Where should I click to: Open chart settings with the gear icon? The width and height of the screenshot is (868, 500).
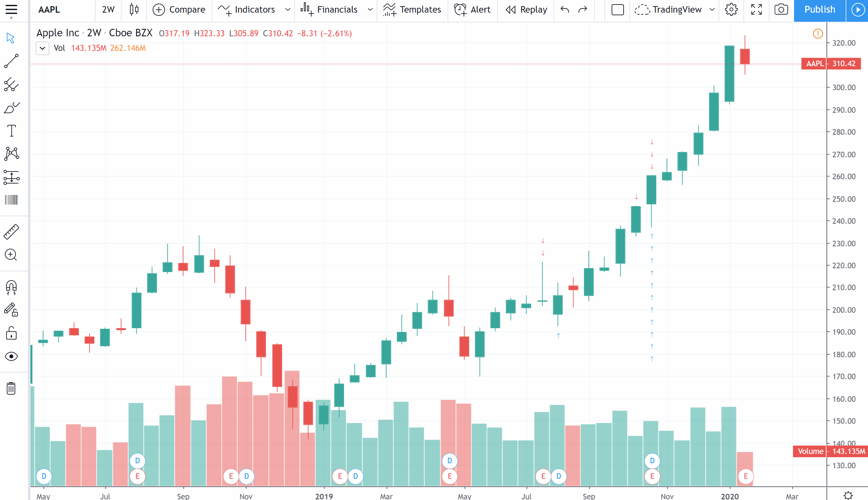tap(732, 10)
